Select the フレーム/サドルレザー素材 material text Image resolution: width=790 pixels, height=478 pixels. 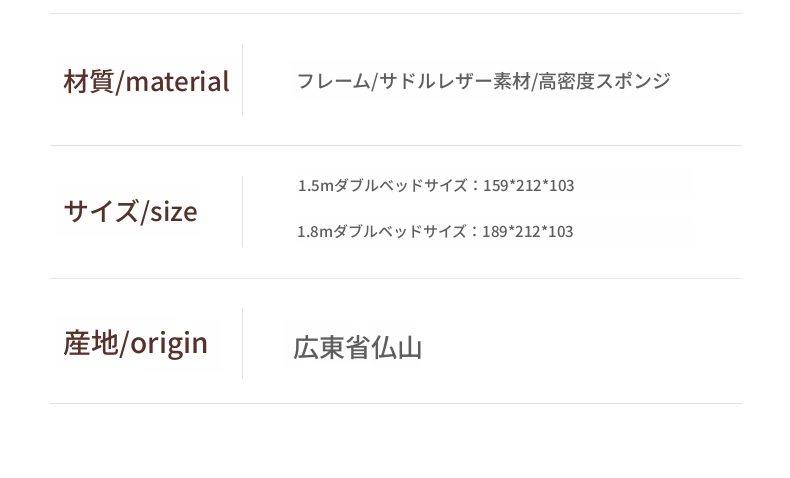pos(414,81)
